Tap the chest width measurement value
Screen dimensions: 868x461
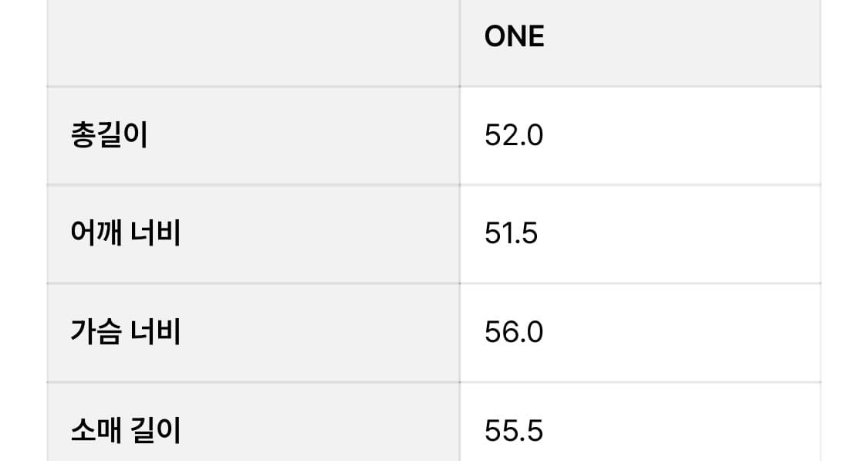coord(514,333)
